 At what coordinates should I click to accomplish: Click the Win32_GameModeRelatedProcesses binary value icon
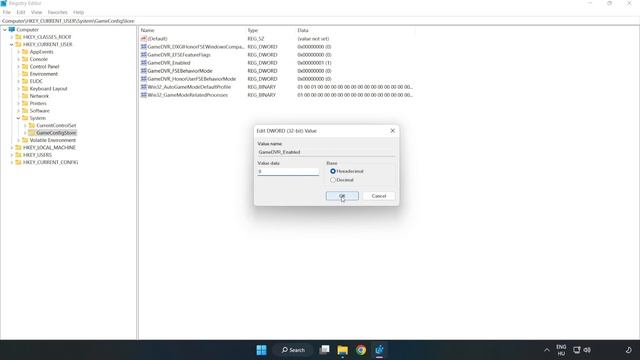[x=144, y=95]
